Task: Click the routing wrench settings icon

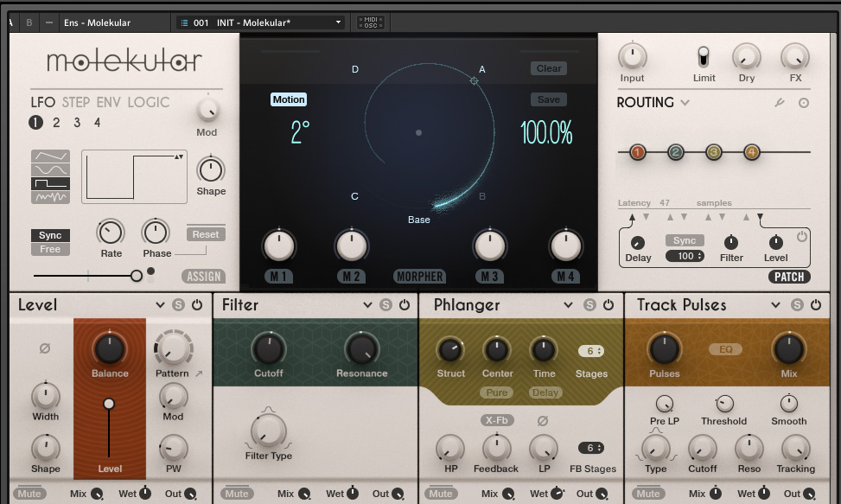Action: point(779,103)
